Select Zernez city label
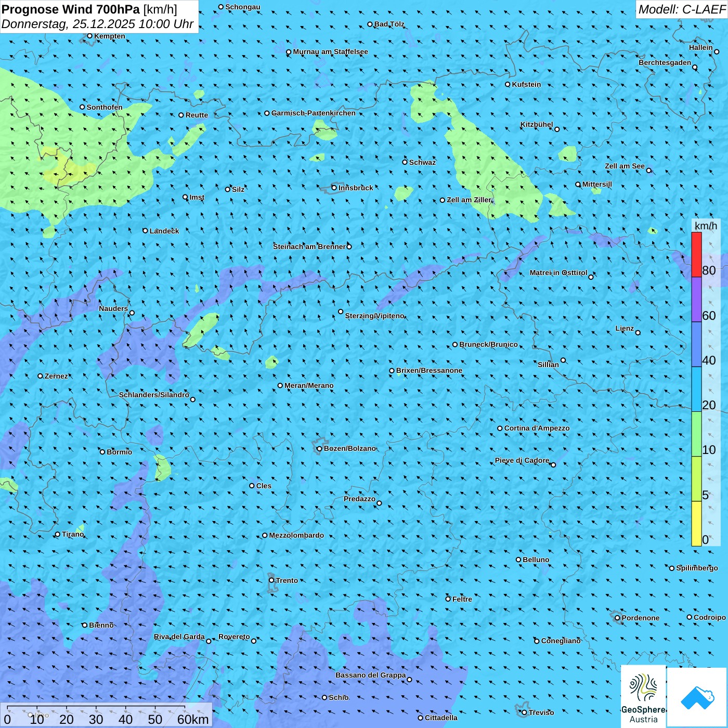Image resolution: width=728 pixels, height=728 pixels. [56, 376]
